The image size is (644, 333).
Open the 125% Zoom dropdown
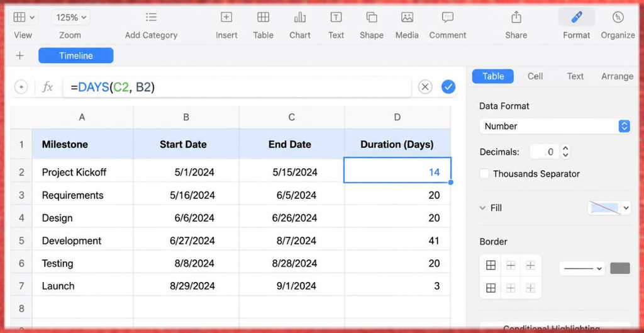click(x=70, y=17)
